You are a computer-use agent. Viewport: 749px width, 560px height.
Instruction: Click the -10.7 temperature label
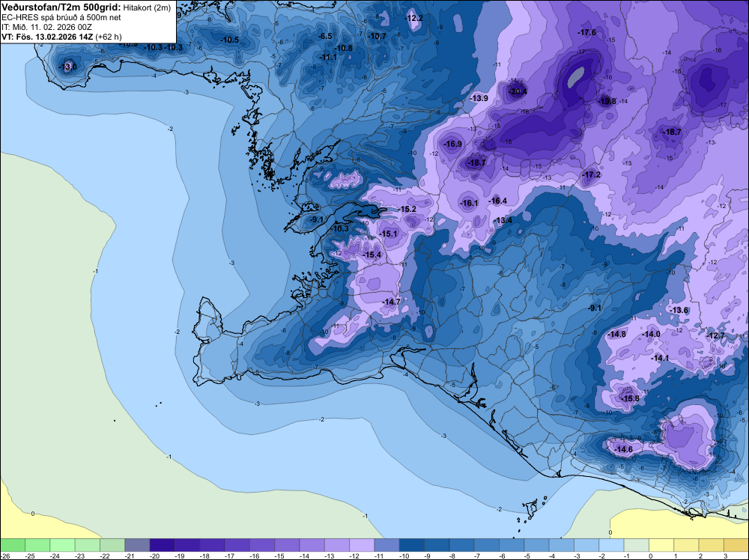point(377,36)
